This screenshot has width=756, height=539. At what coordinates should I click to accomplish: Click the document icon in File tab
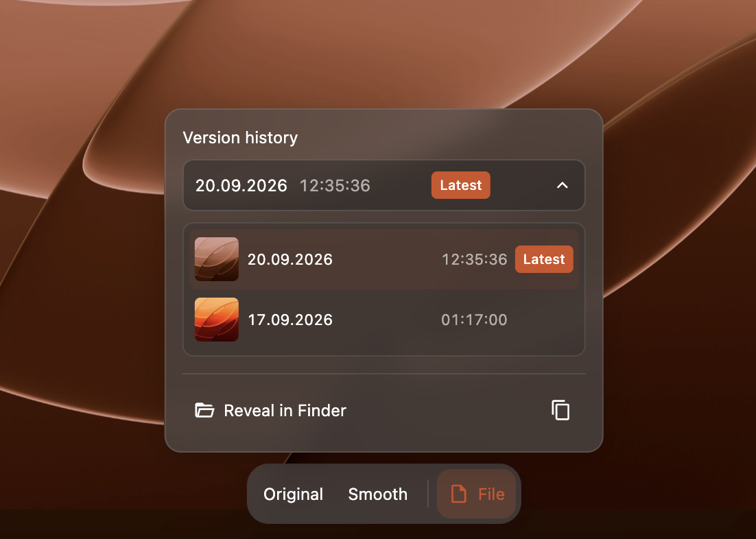point(458,494)
